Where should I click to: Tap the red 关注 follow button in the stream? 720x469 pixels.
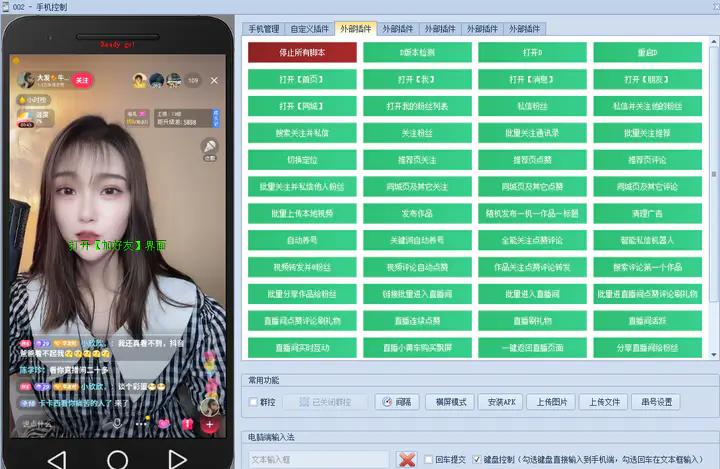click(x=83, y=80)
